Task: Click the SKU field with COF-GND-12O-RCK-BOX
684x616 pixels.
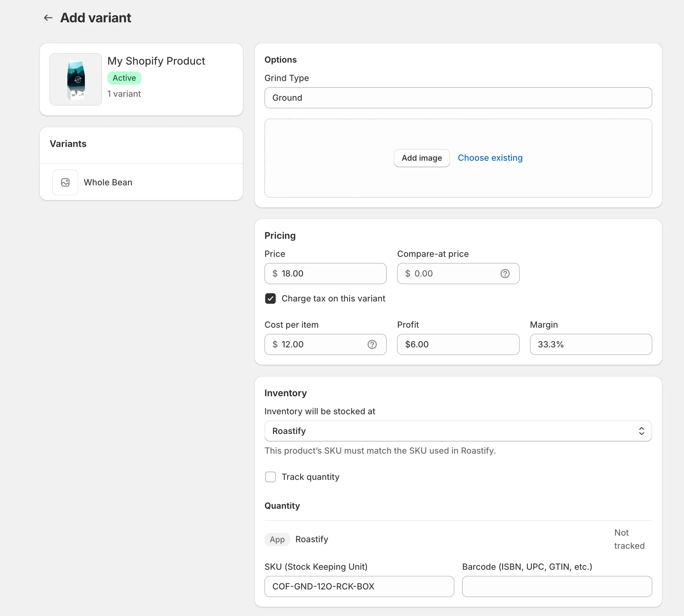Action: tap(359, 586)
